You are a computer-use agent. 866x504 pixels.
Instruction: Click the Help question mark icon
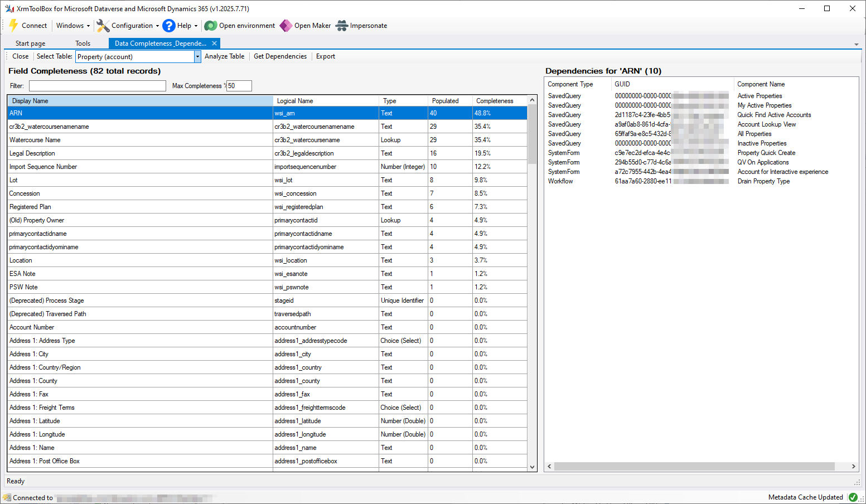click(x=168, y=26)
